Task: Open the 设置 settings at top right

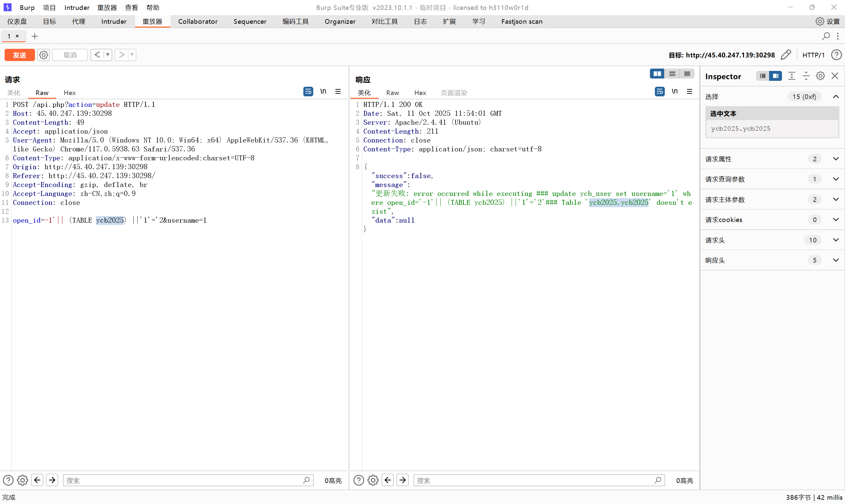Action: tap(828, 21)
